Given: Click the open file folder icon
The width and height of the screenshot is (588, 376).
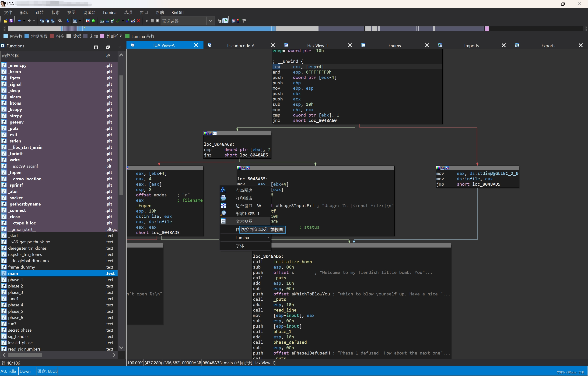Looking at the screenshot, I should (x=5, y=21).
